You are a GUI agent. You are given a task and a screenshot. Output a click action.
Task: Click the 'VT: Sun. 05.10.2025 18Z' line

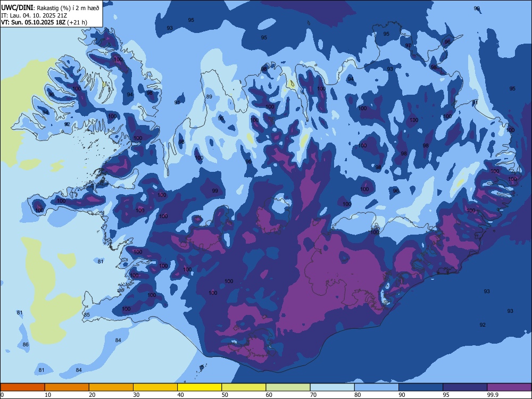coord(33,22)
